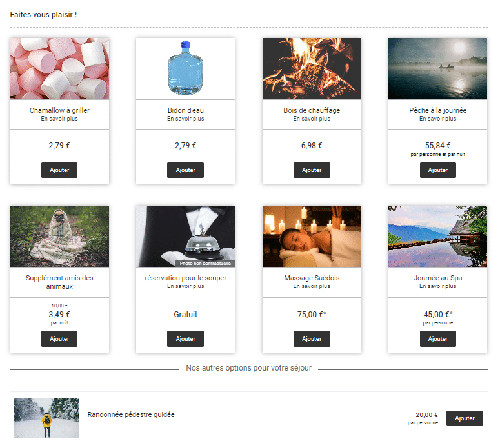Screen dimensions: 500x448
Task: Add the free réservation pour le souper
Action: click(185, 338)
